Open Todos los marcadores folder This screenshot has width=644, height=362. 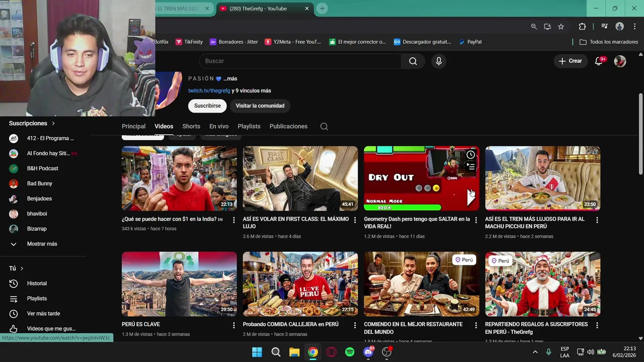[609, 42]
